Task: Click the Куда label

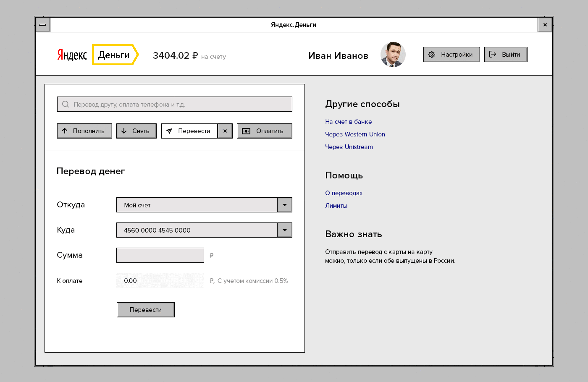Action: (x=66, y=230)
